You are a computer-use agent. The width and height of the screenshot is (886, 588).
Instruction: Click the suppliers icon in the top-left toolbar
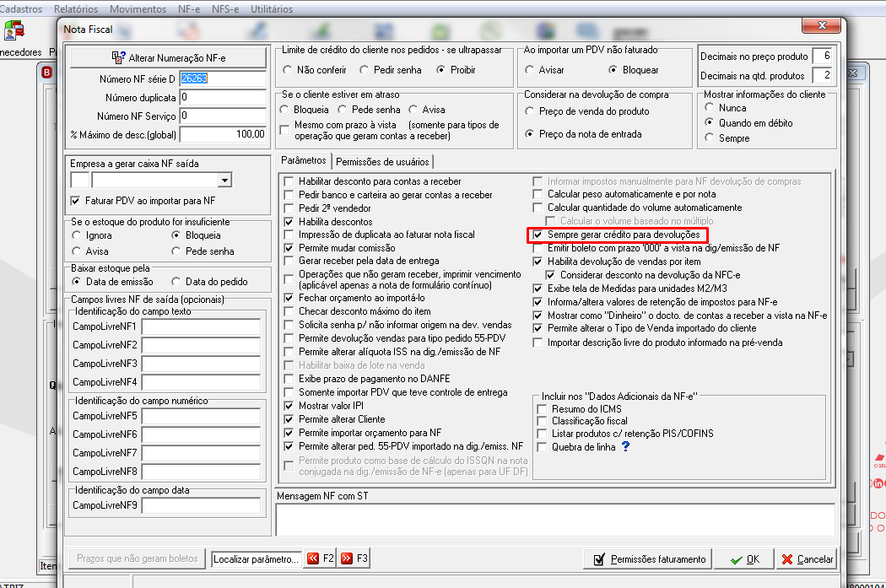[x=14, y=30]
